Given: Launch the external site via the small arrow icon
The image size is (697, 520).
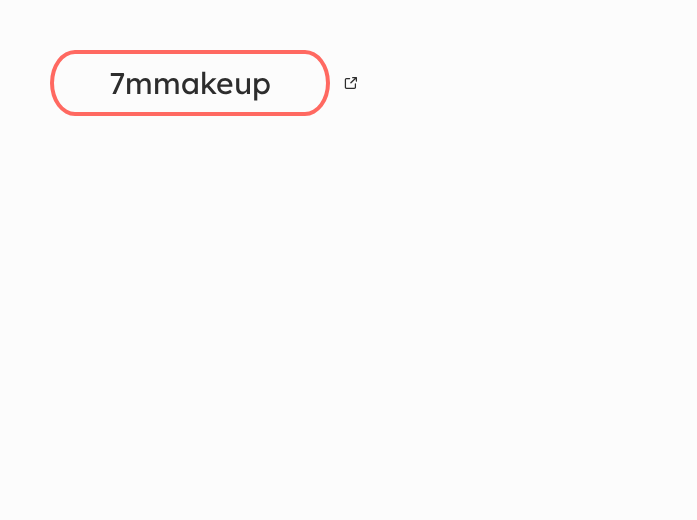Looking at the screenshot, I should 351,83.
